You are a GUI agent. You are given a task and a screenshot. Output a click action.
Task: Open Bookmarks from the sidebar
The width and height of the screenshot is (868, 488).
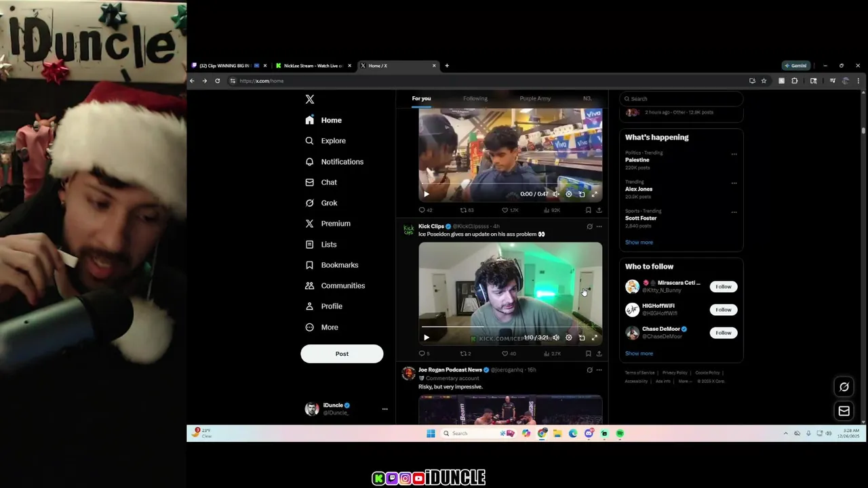pyautogui.click(x=332, y=265)
